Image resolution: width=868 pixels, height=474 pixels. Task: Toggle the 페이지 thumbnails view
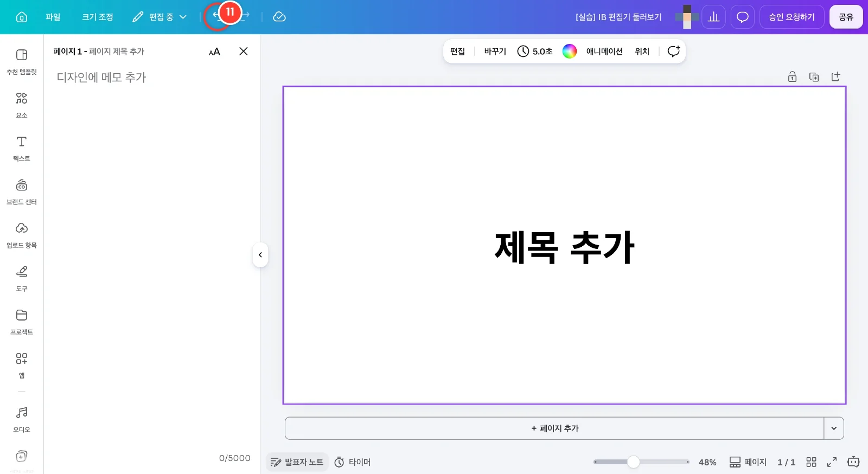point(748,462)
